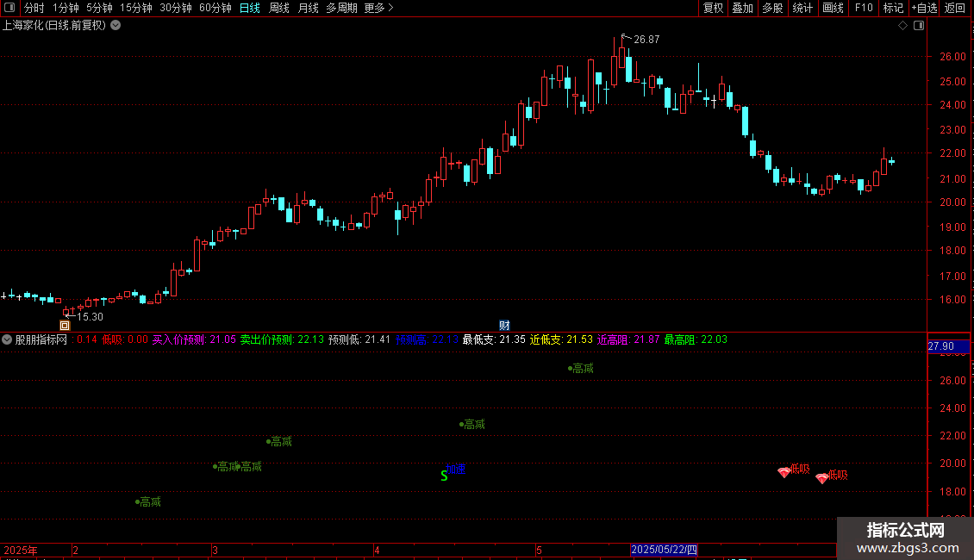Switch to 周线 weekly chart
This screenshot has height=560, width=974.
[279, 8]
